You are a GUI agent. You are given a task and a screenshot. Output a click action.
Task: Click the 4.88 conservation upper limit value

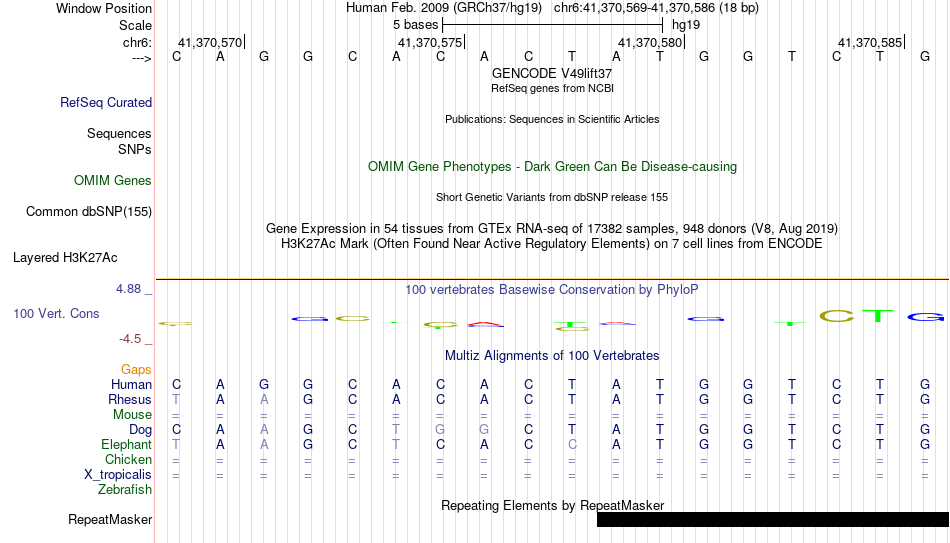click(x=128, y=289)
